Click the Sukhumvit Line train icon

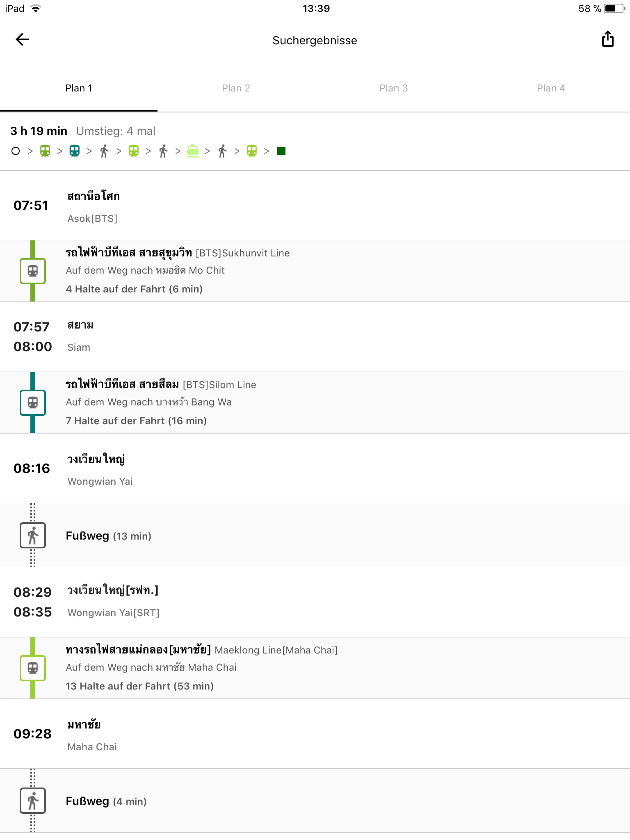(x=33, y=271)
